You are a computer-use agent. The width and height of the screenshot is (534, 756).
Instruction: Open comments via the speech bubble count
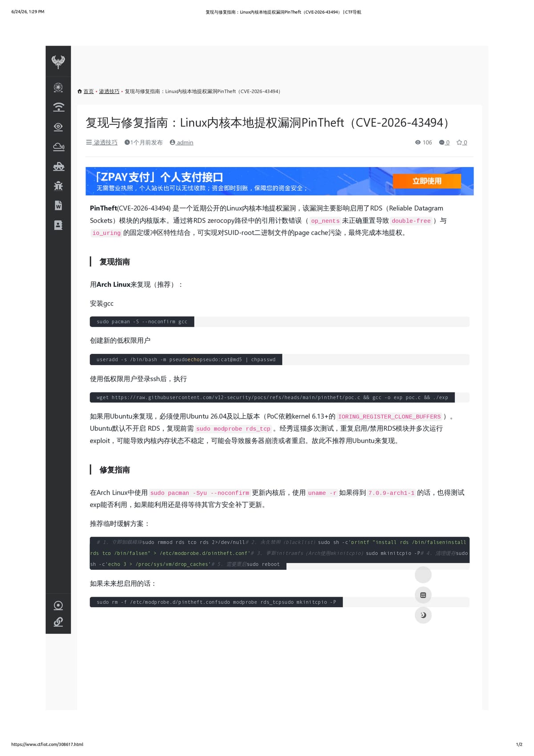click(444, 142)
